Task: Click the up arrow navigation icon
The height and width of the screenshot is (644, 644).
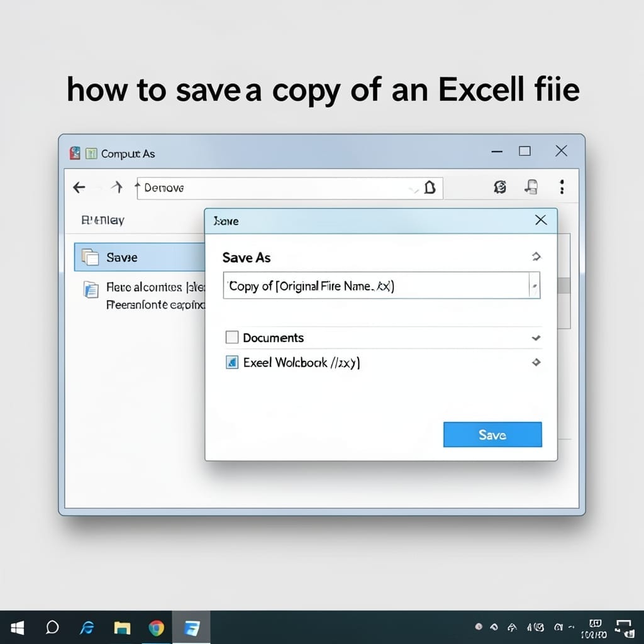Action: [117, 187]
